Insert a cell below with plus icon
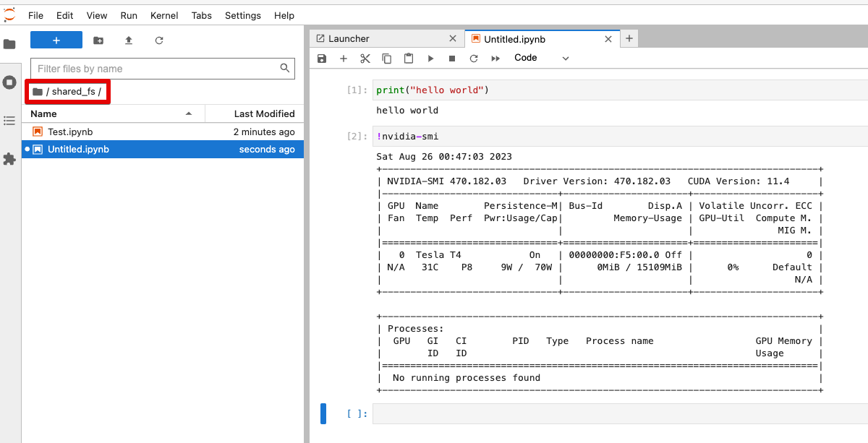 344,58
